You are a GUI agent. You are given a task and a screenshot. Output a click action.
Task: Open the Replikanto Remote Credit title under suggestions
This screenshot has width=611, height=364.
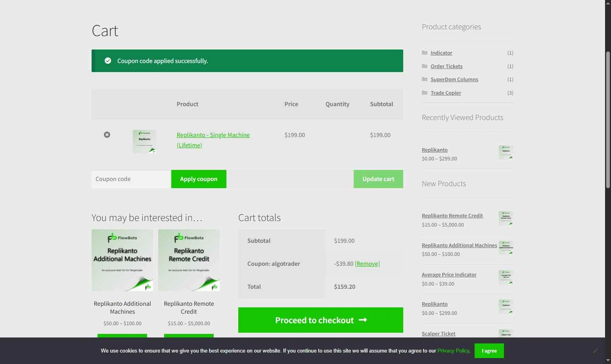coord(189,308)
